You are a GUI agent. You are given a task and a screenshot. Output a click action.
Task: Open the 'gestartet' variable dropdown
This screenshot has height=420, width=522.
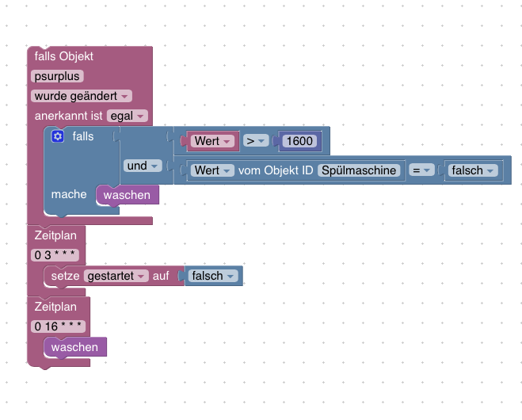click(116, 276)
